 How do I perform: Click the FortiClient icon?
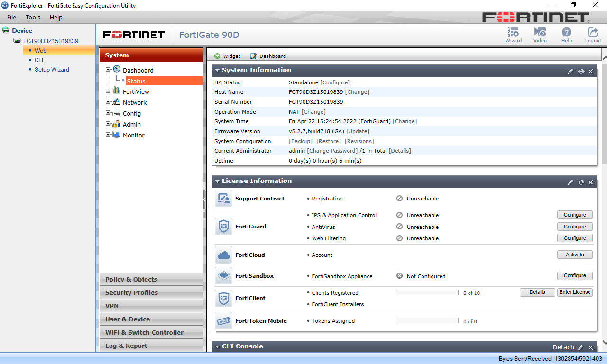coord(223,298)
